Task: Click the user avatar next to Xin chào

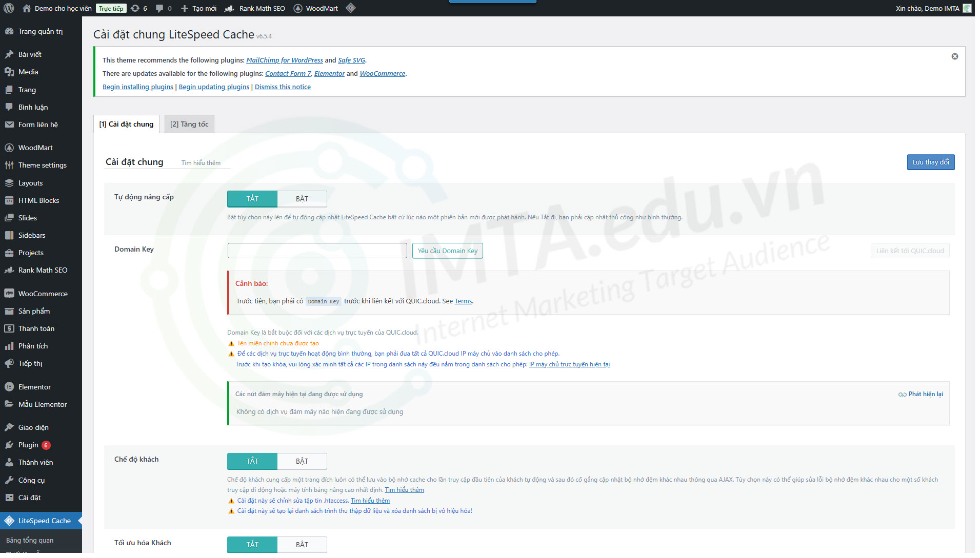Action: [x=967, y=8]
